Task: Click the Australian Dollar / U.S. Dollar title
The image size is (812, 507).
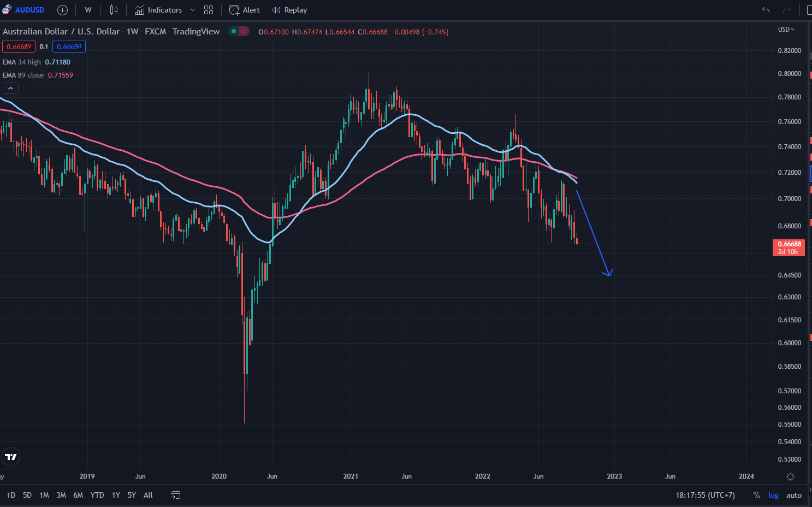Action: [x=61, y=32]
